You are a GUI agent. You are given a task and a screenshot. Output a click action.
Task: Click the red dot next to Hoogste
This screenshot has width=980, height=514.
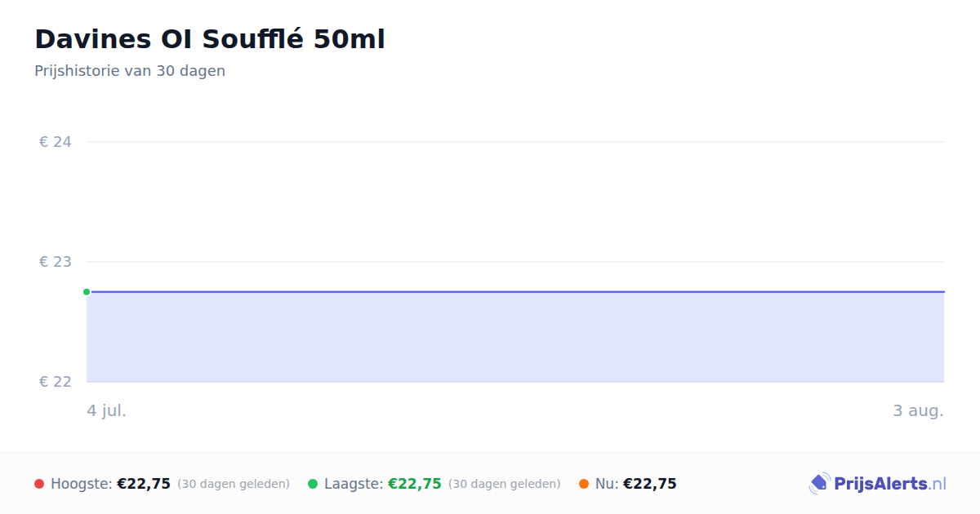click(x=39, y=484)
